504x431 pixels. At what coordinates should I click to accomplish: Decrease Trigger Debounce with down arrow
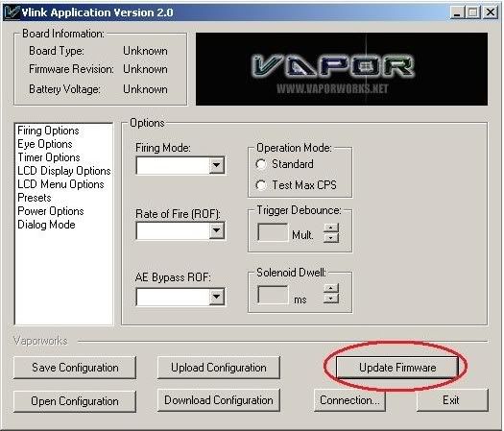[331, 237]
